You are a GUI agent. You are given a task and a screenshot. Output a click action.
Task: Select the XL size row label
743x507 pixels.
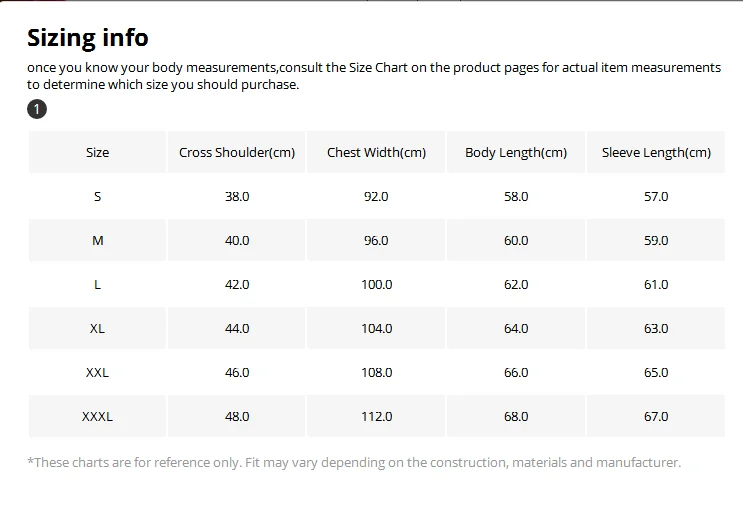click(x=98, y=329)
